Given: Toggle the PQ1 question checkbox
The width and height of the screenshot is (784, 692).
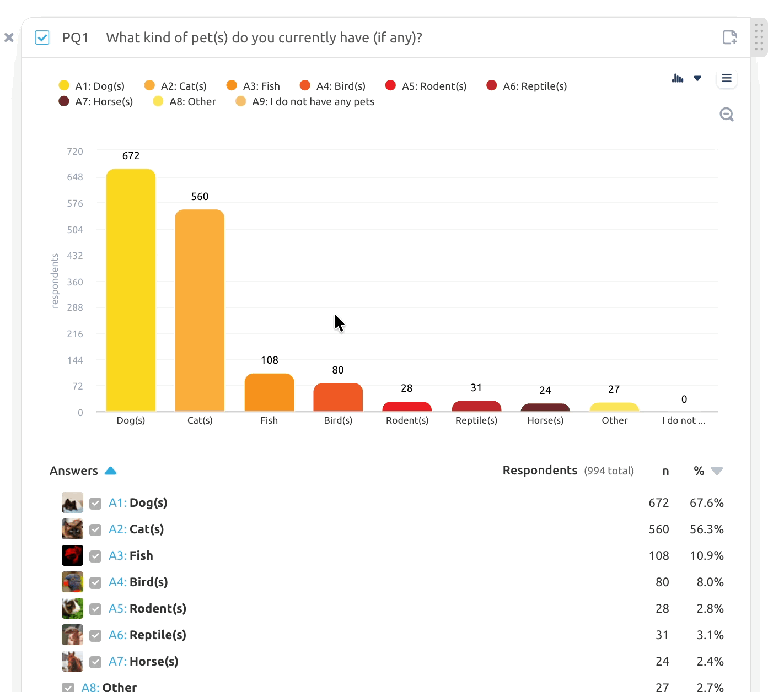Looking at the screenshot, I should coord(42,37).
